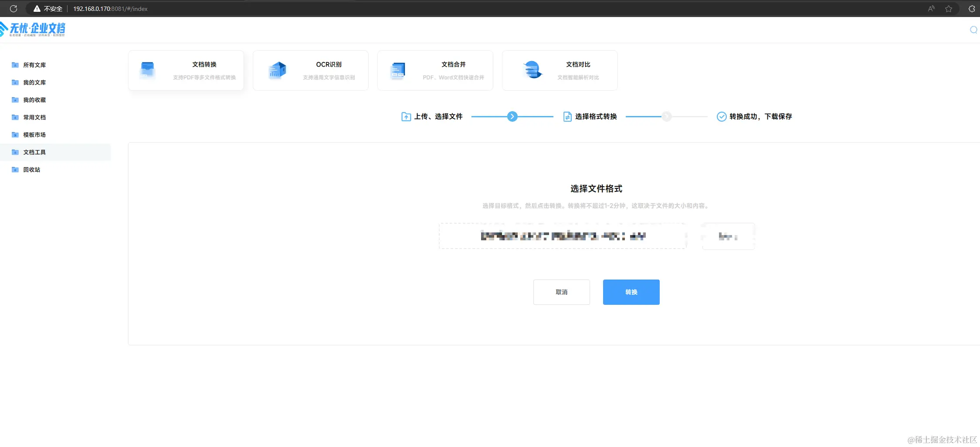
Task: Click the 选择格式转换 step icon
Action: point(567,116)
